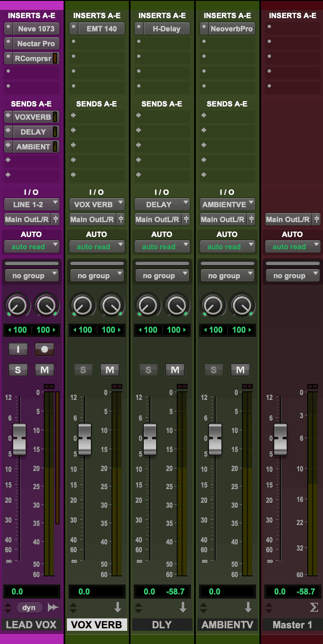
Task: Open the EMT 140 insert on VOX VERB
Action: (102, 29)
